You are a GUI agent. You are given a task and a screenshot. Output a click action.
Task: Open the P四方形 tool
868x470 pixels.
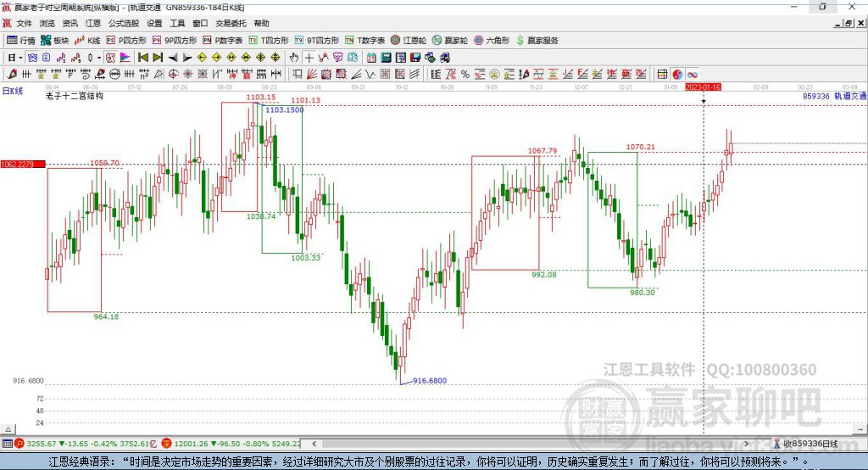click(126, 41)
